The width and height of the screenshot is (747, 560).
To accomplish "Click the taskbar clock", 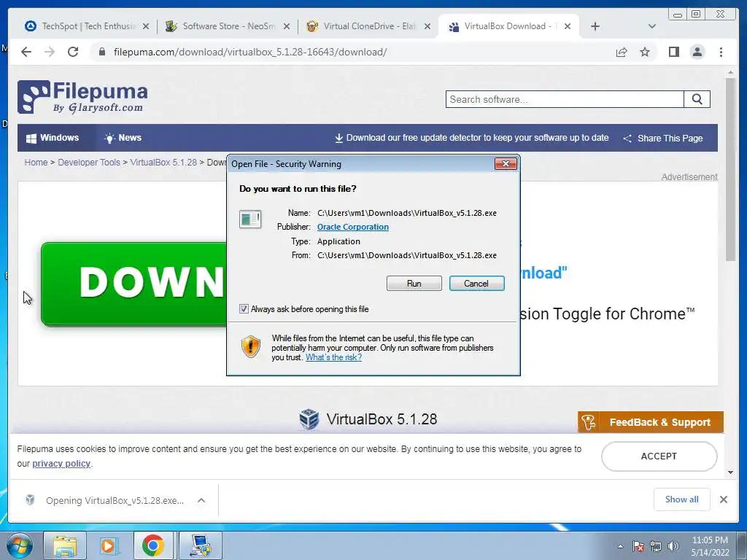I will click(x=710, y=546).
